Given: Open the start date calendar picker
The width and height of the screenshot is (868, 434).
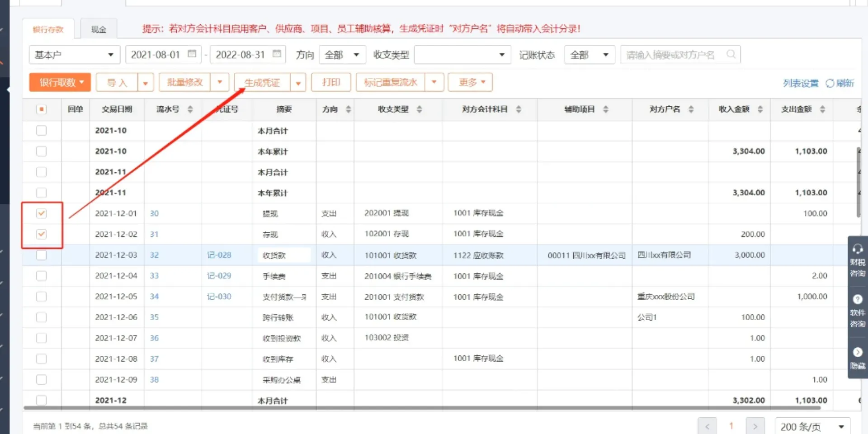Looking at the screenshot, I should (192, 54).
